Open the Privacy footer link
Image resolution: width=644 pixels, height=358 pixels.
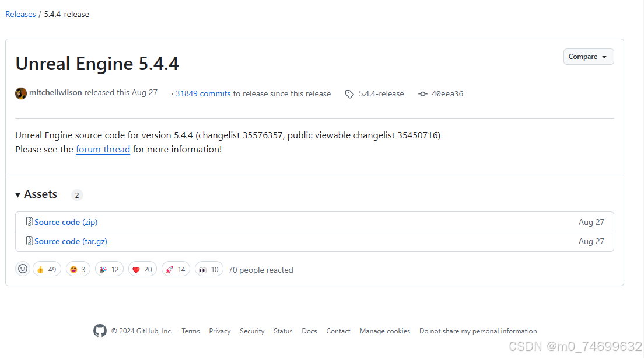tap(220, 331)
